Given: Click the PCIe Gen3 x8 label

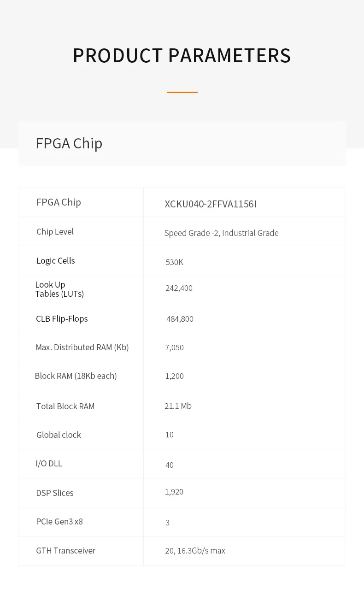Looking at the screenshot, I should [59, 521].
